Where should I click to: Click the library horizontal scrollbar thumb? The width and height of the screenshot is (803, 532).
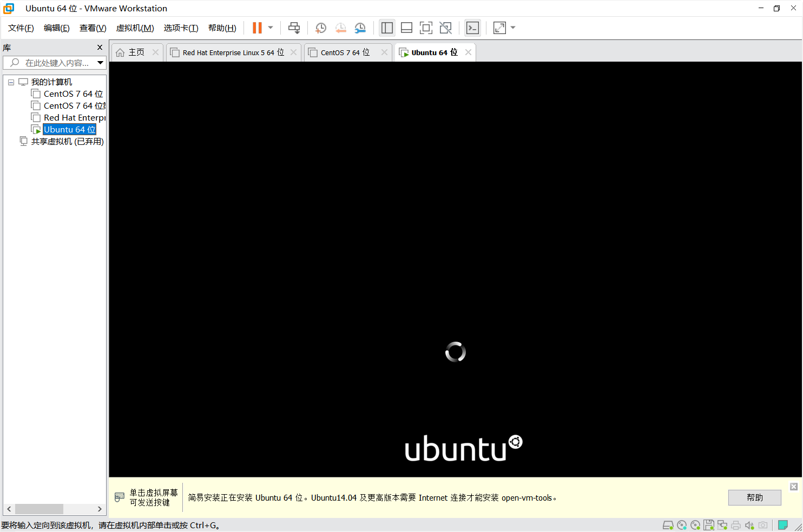tap(39, 509)
